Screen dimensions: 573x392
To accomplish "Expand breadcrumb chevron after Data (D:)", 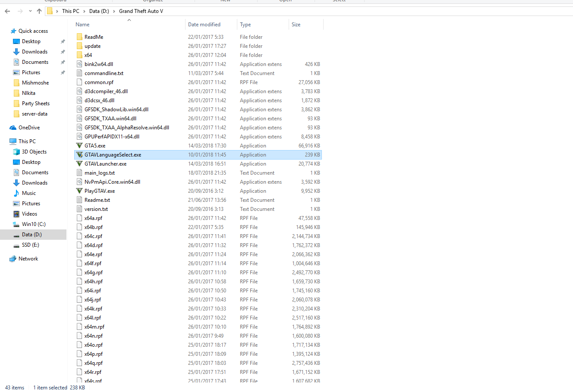I will click(x=114, y=11).
